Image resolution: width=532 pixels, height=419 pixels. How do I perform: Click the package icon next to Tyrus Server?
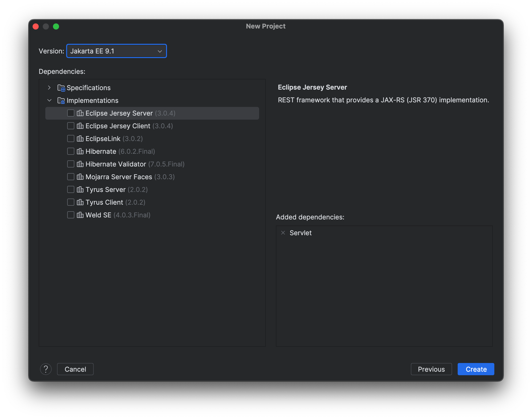click(80, 189)
